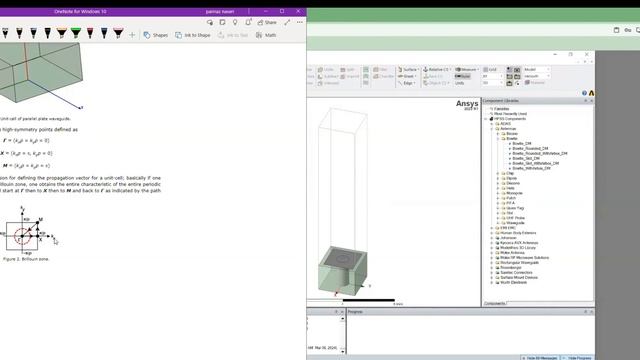640x360 pixels.
Task: Select Bowtie_DM component
Action: pos(522,144)
